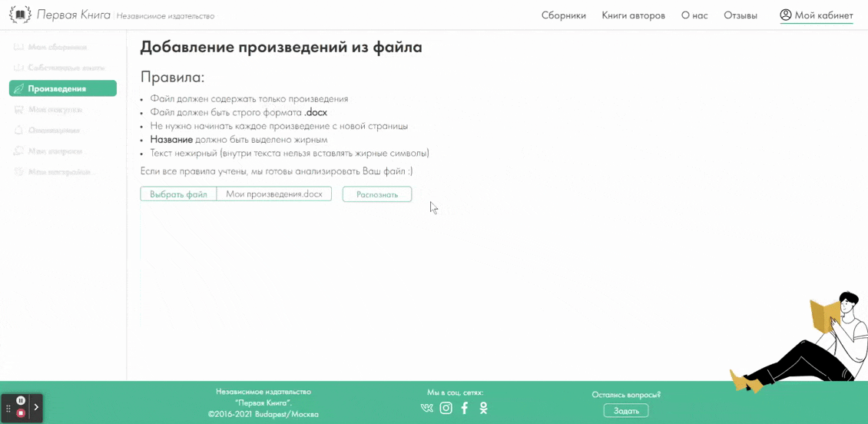Click the Первая Книга site title
Screen dimensions: 868x424
(x=75, y=15)
